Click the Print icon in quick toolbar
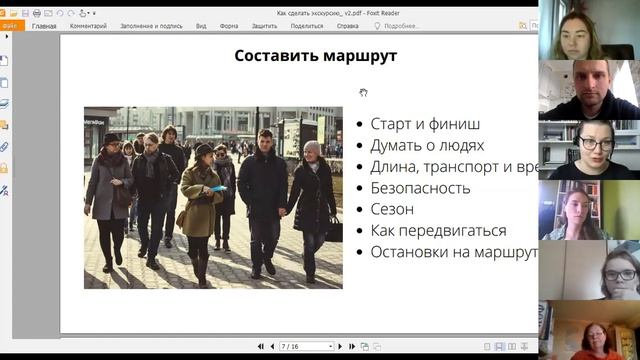This screenshot has width=640, height=360. pyautogui.click(x=37, y=13)
